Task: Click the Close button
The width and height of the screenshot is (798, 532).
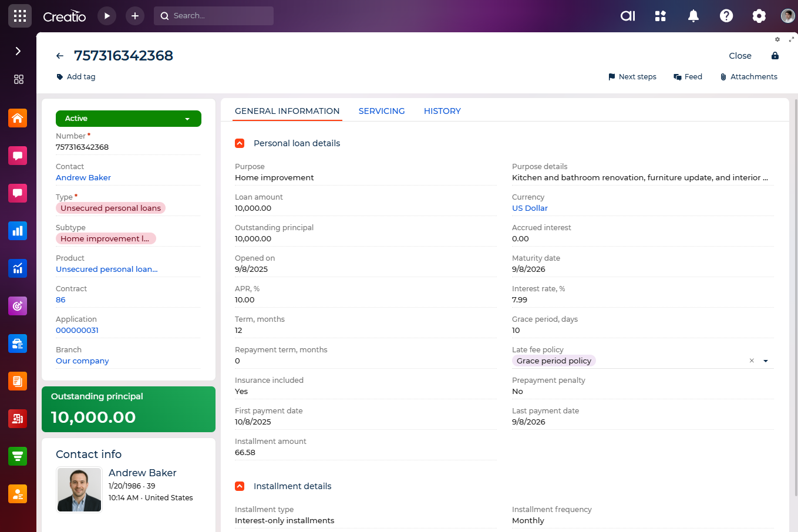Action: coord(740,56)
